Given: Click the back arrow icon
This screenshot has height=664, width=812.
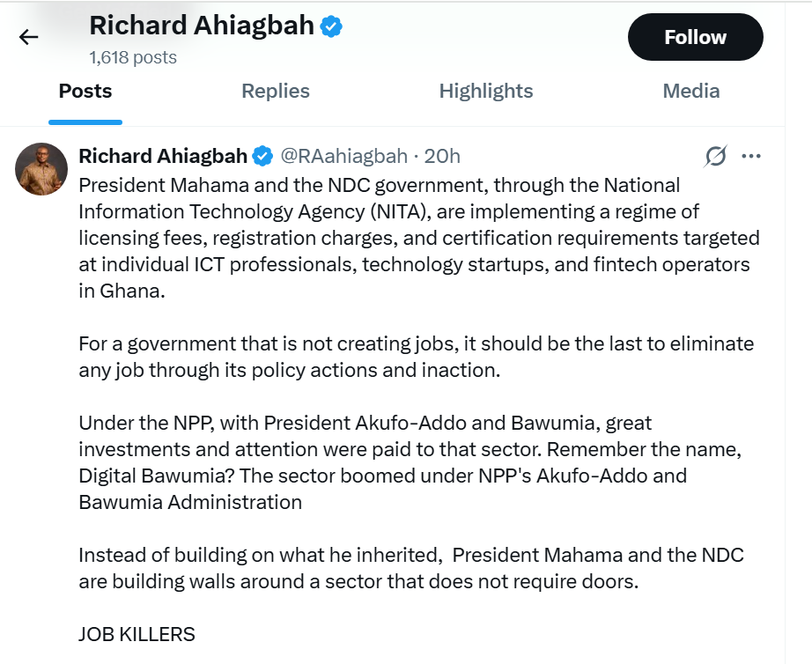Looking at the screenshot, I should [28, 37].
